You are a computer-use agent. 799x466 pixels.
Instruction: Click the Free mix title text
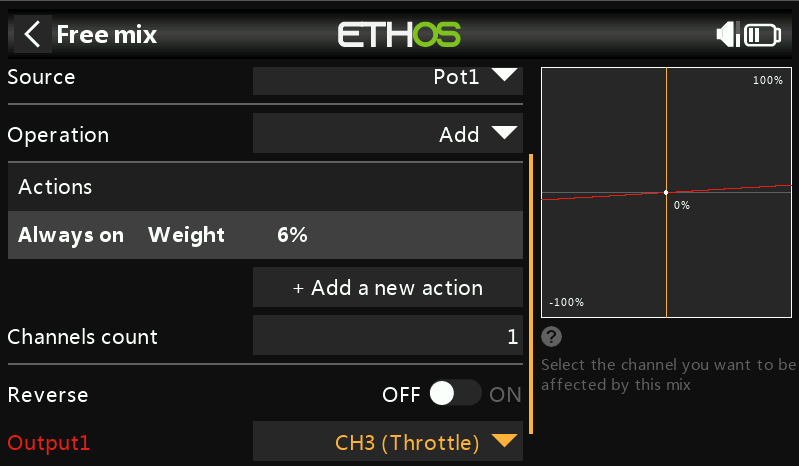[107, 35]
